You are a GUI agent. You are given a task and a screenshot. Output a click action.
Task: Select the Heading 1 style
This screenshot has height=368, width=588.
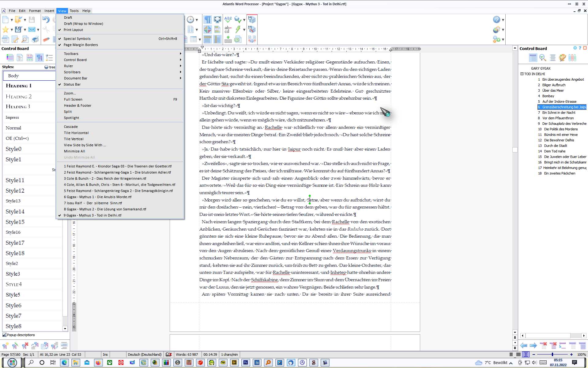[x=18, y=86]
